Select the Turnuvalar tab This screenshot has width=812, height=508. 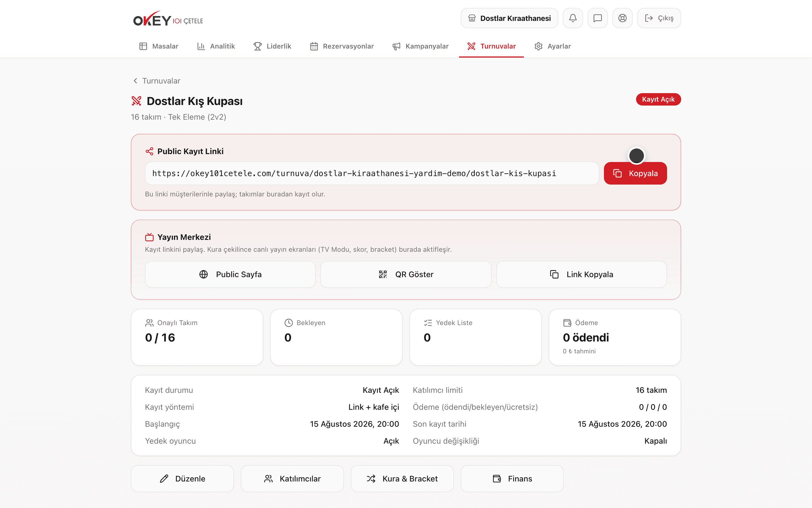pos(491,46)
